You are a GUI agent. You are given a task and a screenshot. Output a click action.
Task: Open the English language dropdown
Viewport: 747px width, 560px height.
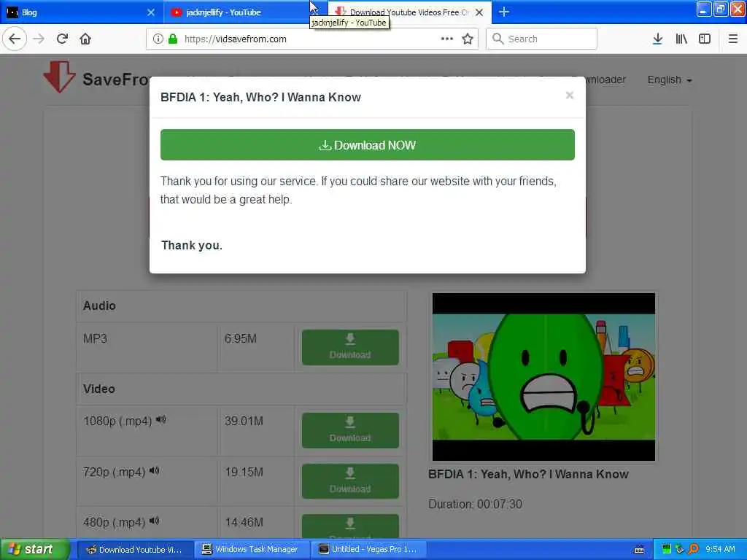click(x=670, y=80)
